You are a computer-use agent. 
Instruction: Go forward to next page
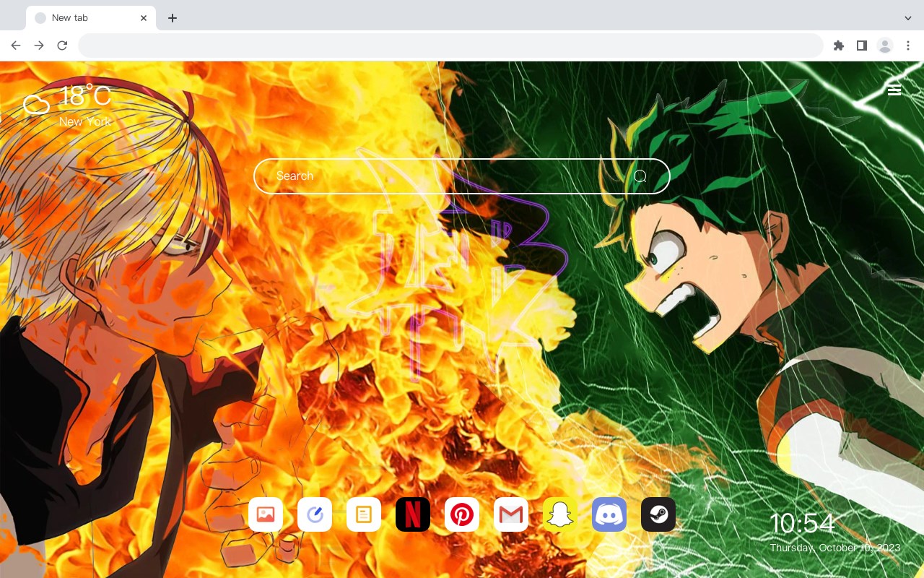coord(39,46)
